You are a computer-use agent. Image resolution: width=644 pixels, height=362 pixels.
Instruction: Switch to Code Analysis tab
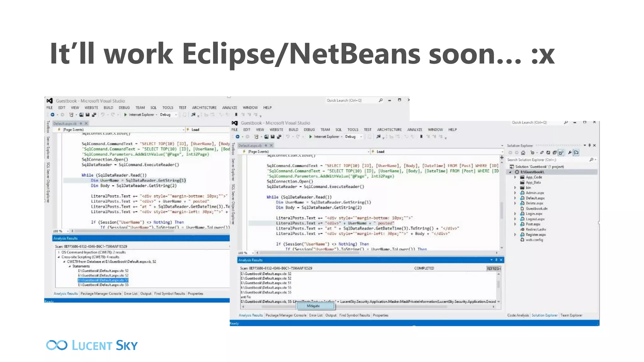(x=518, y=315)
